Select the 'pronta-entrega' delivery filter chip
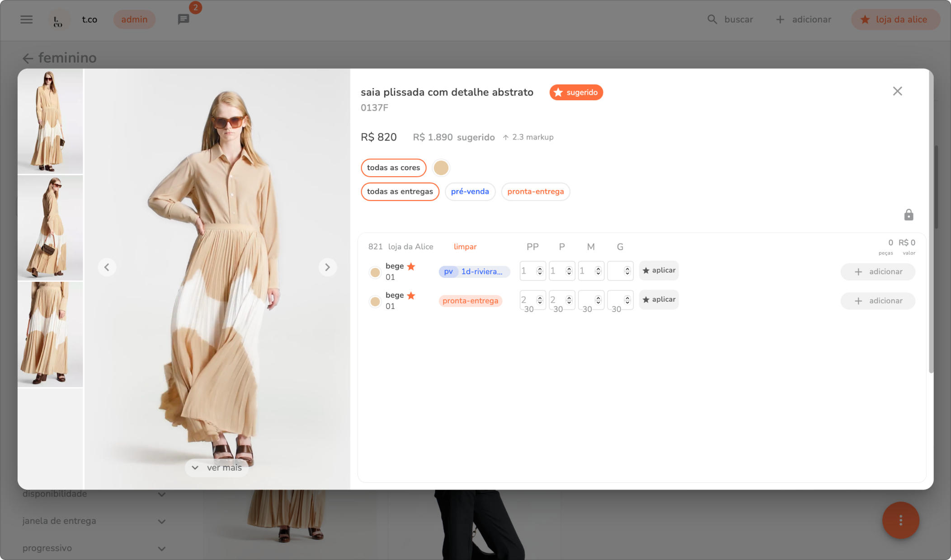This screenshot has height=560, width=951. 535,191
